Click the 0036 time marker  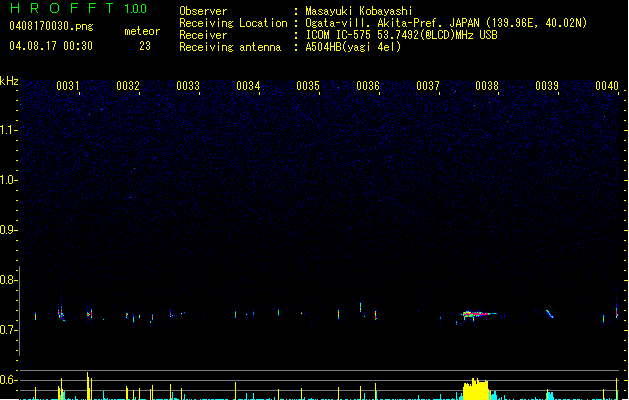pyautogui.click(x=368, y=86)
